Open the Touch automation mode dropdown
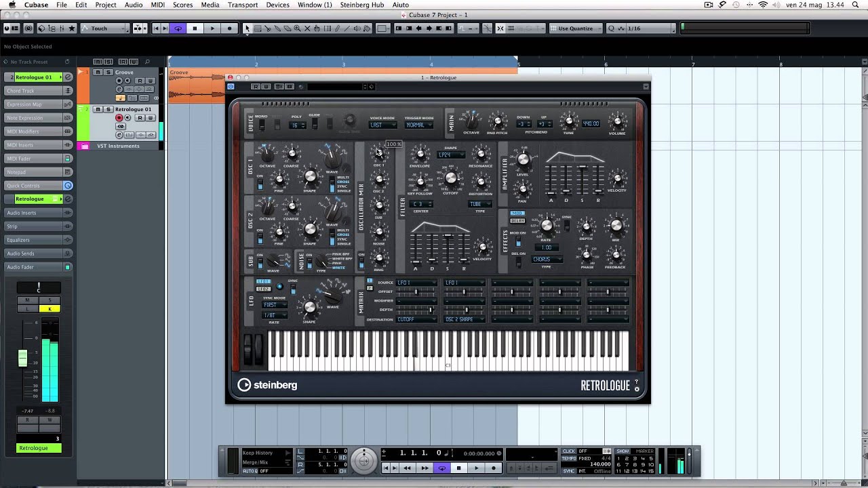The height and width of the screenshot is (488, 868). [104, 28]
